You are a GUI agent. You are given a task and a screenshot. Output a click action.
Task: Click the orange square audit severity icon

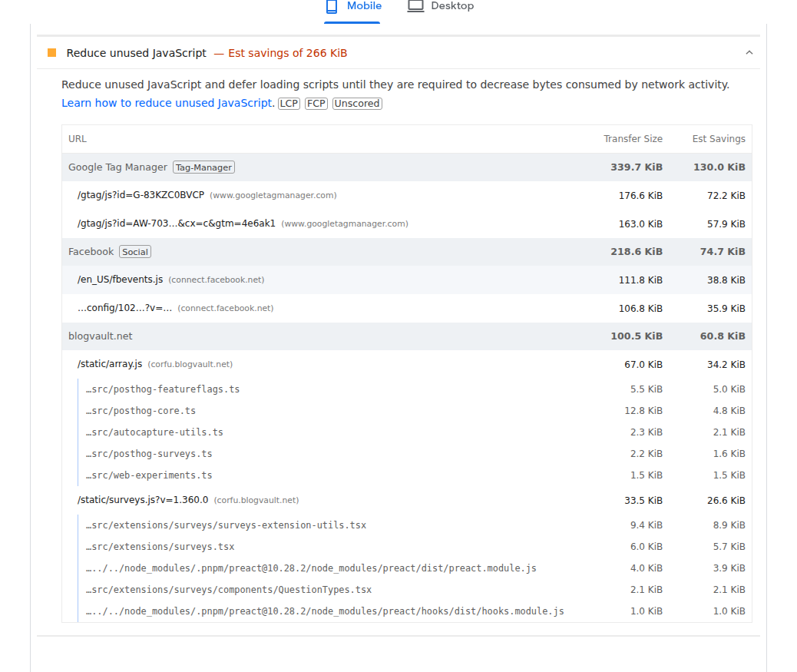52,53
